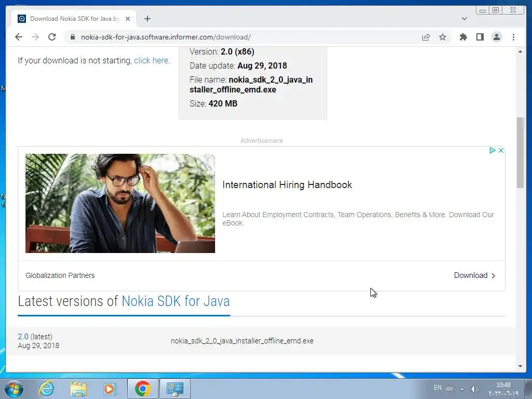
Task: Click the vertical scrollbar thumb
Action: click(520, 152)
